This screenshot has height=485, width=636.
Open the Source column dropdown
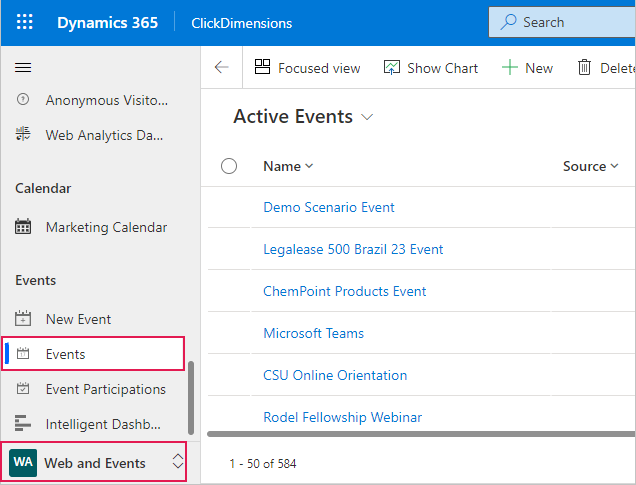pyautogui.click(x=615, y=166)
